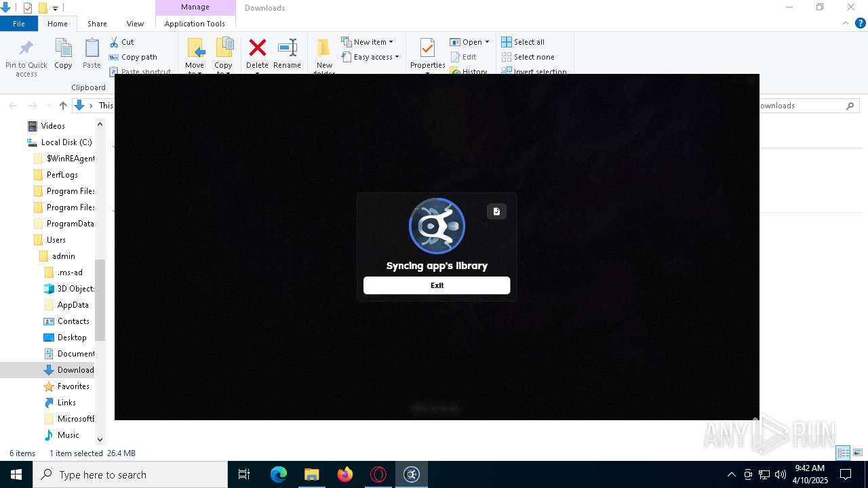The width and height of the screenshot is (868, 488).
Task: Launch Firefox from taskbar
Action: (344, 474)
